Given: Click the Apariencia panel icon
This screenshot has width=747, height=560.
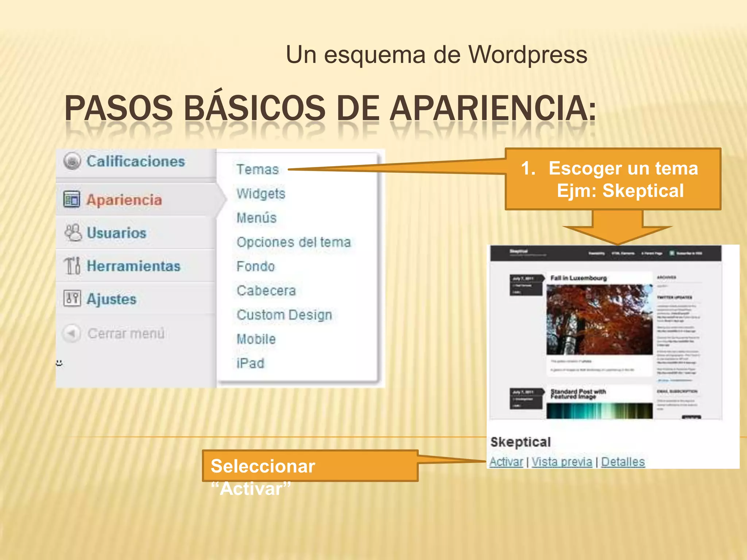Looking at the screenshot, I should [x=71, y=199].
